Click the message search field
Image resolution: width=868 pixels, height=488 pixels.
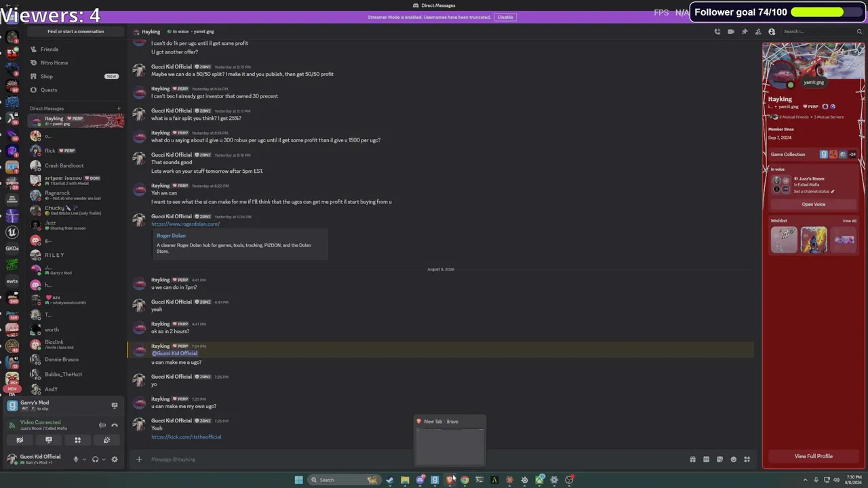click(x=822, y=31)
